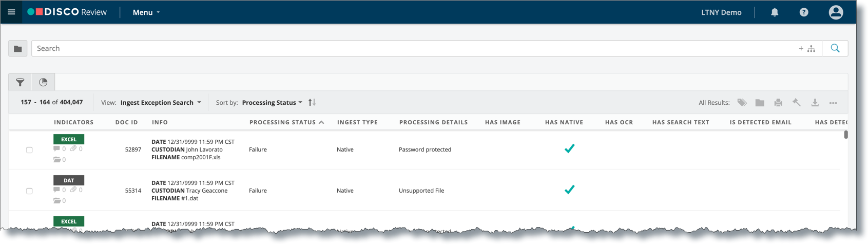This screenshot has width=868, height=245.
Task: Click filename #1.dat
Action: (x=189, y=198)
